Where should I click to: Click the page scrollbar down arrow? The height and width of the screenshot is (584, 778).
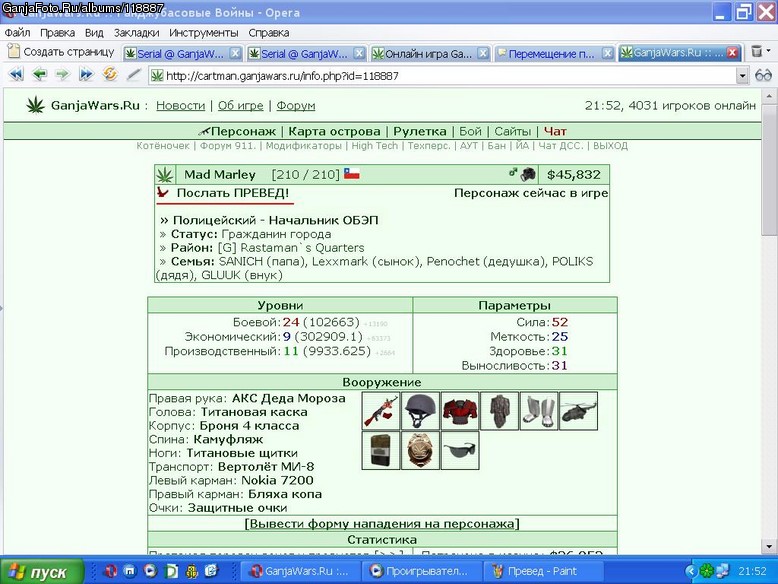point(769,546)
